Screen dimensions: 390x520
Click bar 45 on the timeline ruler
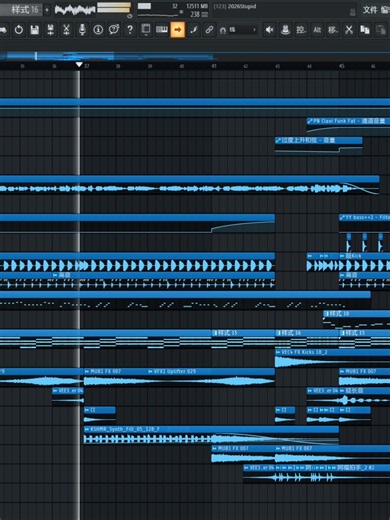click(x=342, y=66)
